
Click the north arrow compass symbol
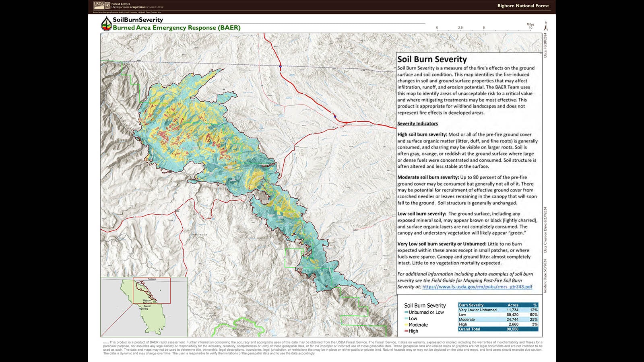coord(546,26)
